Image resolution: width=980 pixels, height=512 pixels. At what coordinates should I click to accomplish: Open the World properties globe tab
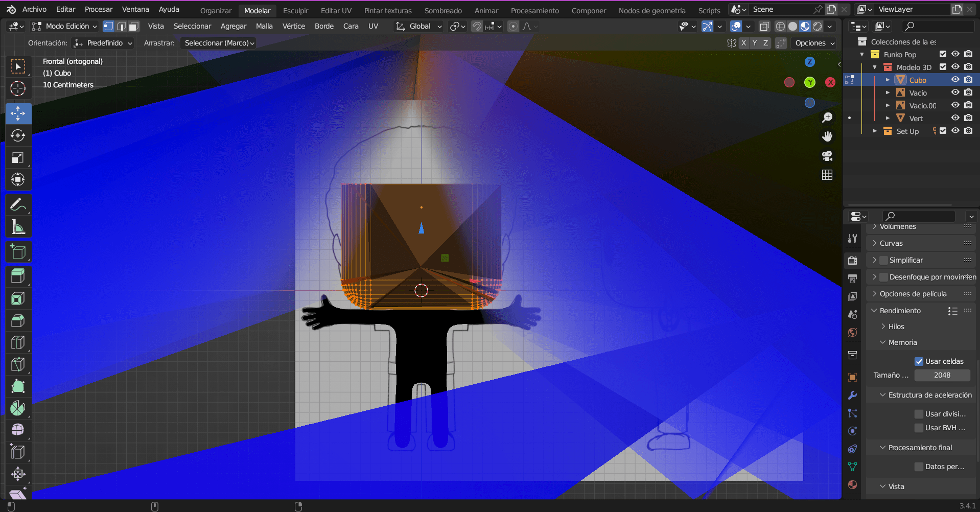852,332
